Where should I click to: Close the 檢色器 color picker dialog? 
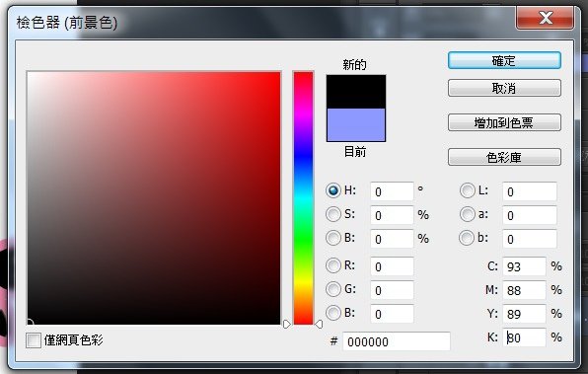coord(545,18)
